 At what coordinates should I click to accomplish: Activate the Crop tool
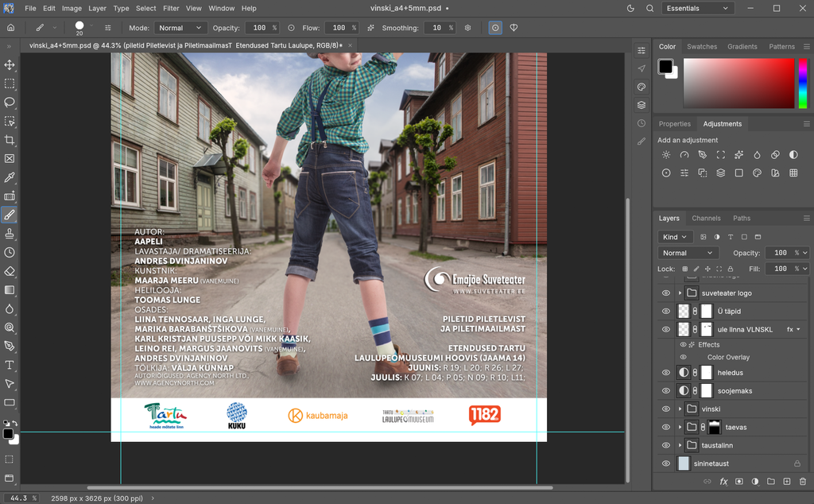tap(10, 140)
